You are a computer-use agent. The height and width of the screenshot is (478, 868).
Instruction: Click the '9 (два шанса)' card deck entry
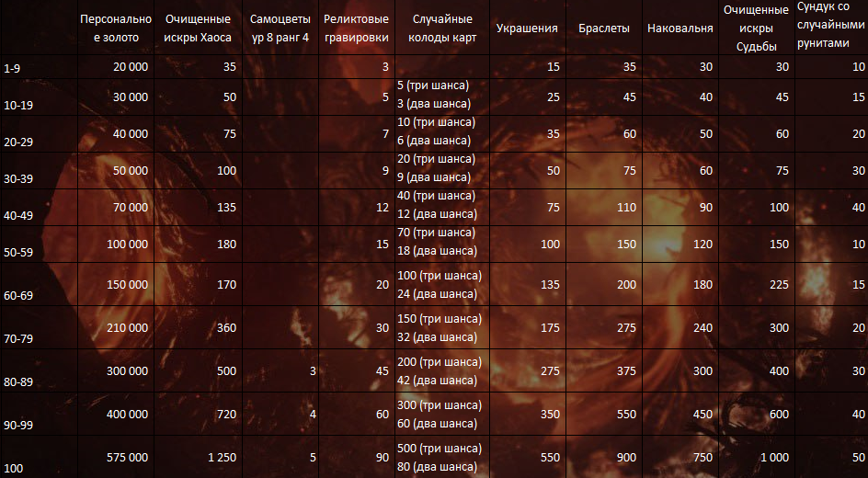click(434, 177)
